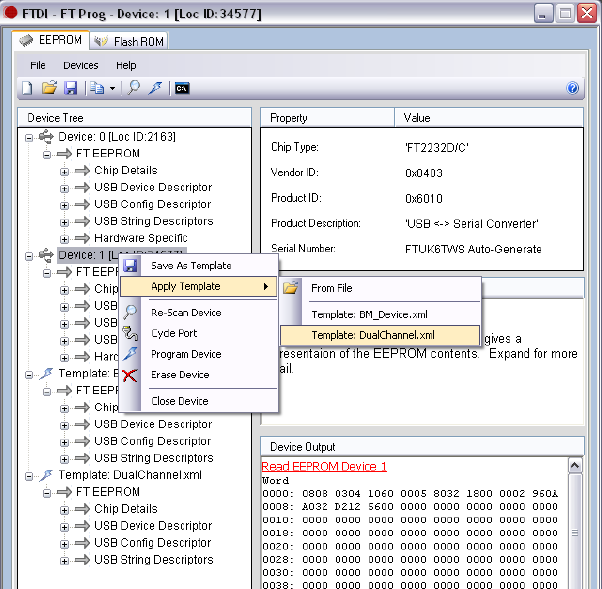Click the Program Device lightning icon
This screenshot has width=602, height=589.
(130, 354)
